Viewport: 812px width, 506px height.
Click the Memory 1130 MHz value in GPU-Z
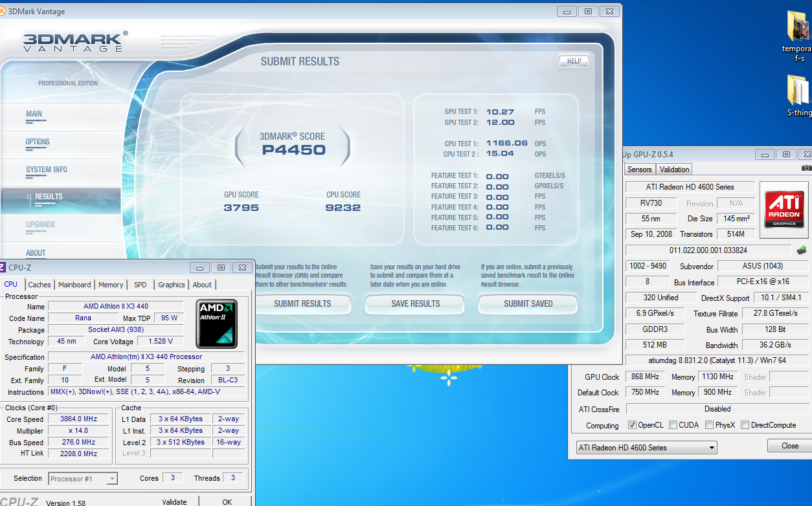717,377
